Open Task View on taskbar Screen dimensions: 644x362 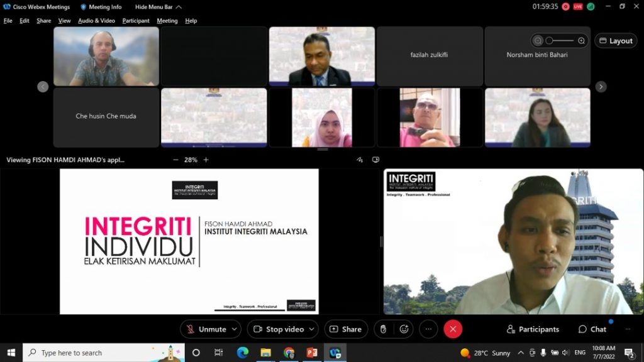(218, 353)
